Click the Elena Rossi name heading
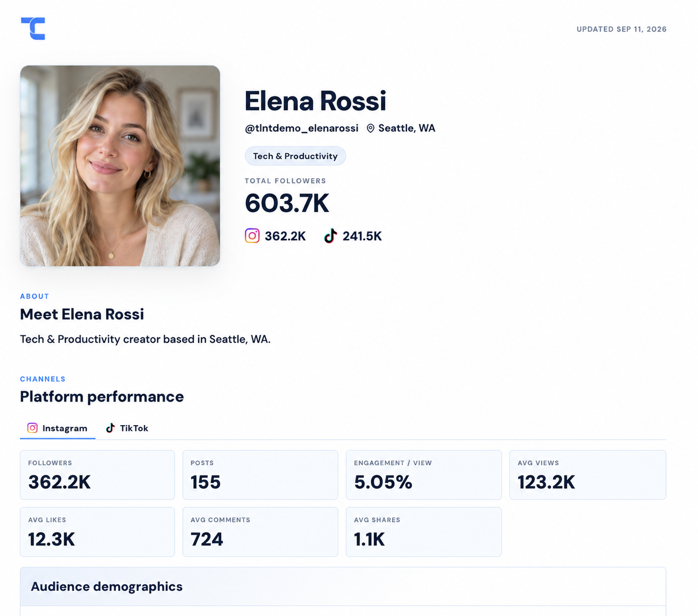Image resolution: width=698 pixels, height=616 pixels. pos(315,101)
